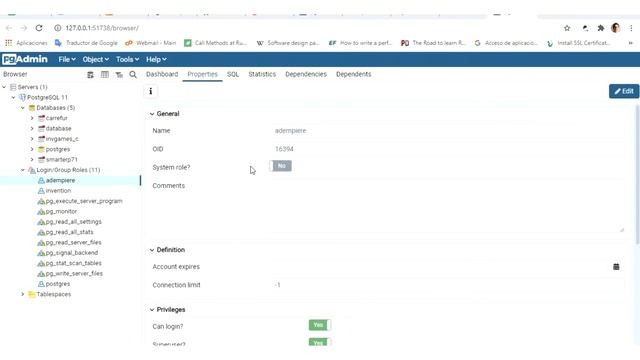Open the Search Objects magnifier icon
640x360 pixels.
click(x=133, y=75)
